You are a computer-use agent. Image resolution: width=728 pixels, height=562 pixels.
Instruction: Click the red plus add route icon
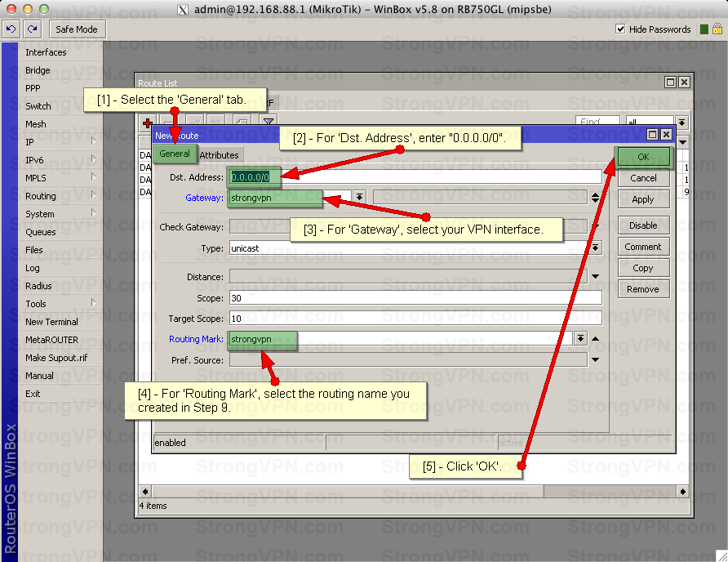point(148,123)
